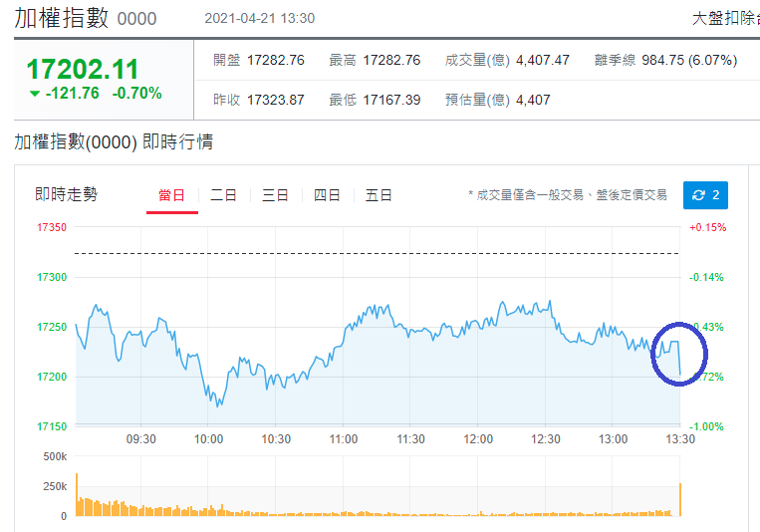This screenshot has height=532, width=760.
Task: Click the 加權指數 title heading
Action: 62,18
